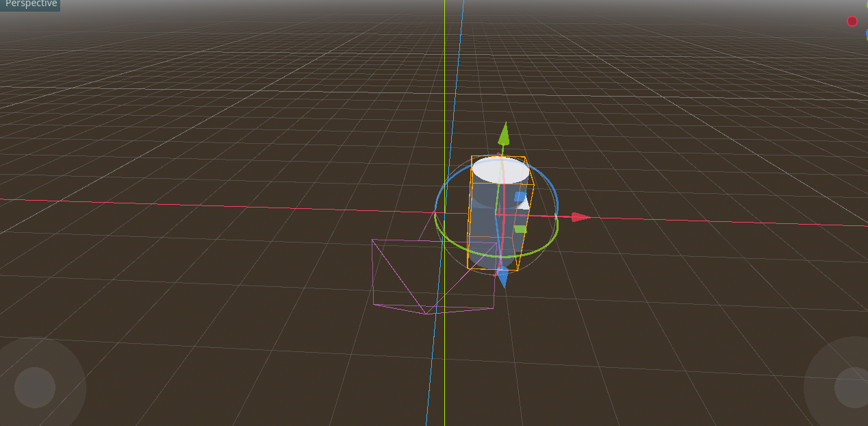Open the Perspective view mode selector
This screenshot has width=868, height=426.
coord(30,4)
